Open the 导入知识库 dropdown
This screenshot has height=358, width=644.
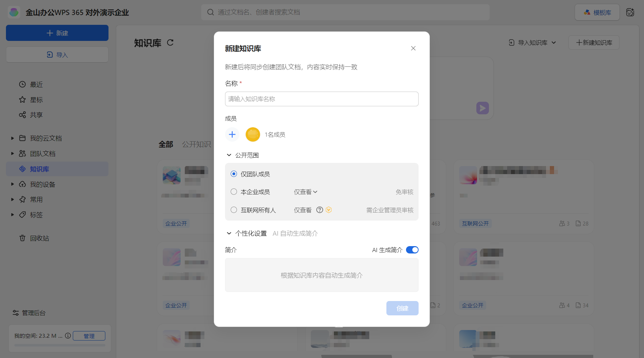[532, 43]
